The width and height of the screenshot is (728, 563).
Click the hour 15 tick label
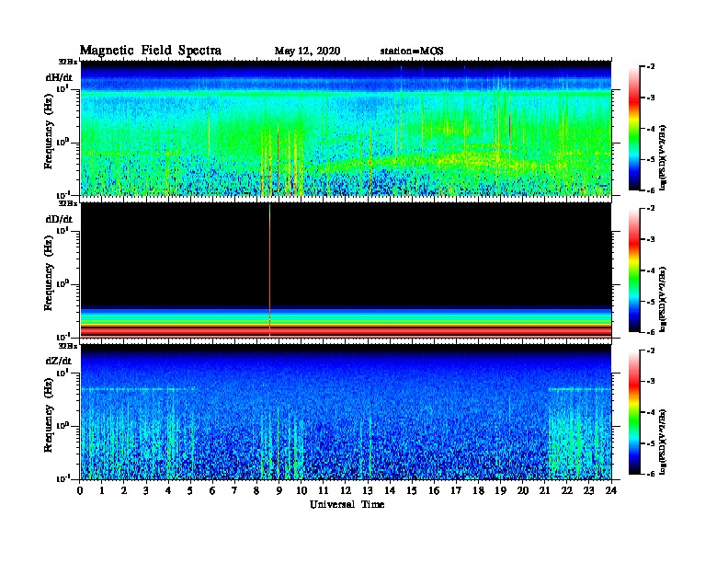click(x=412, y=490)
